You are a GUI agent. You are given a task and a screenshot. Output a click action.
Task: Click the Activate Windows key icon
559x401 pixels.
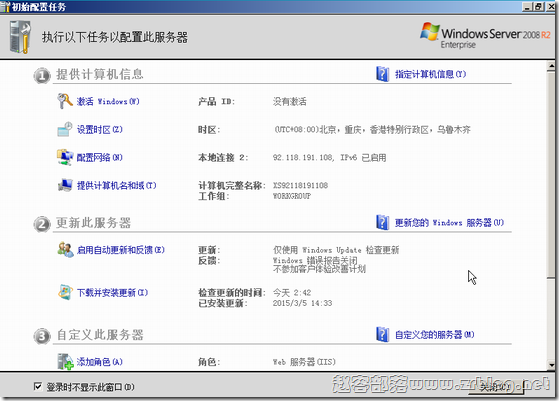click(65, 101)
